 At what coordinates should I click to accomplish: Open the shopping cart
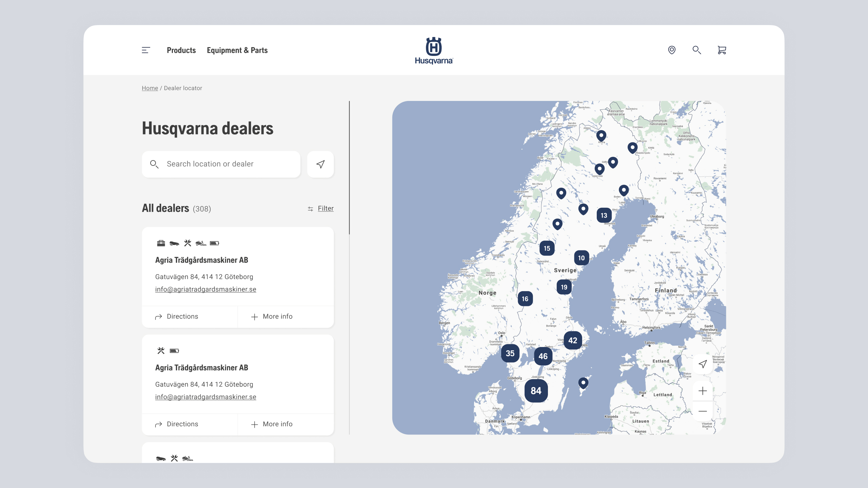point(722,50)
